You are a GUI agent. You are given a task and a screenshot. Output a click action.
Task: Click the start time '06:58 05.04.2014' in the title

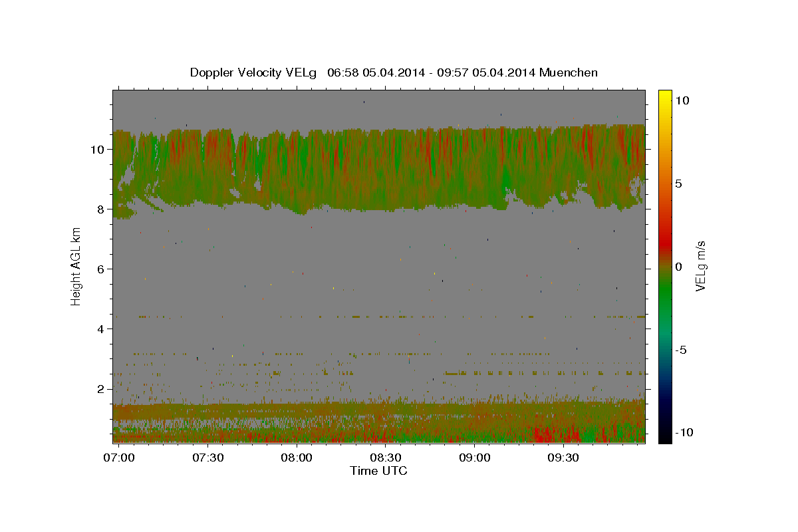pyautogui.click(x=375, y=72)
